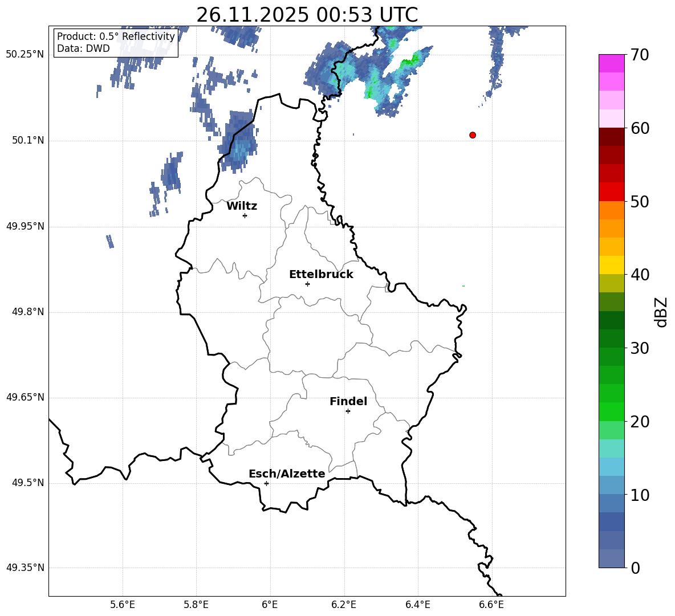Click the Product: 0.5° Reflectivity text
Screen dimensions: 675x616
pos(116,36)
